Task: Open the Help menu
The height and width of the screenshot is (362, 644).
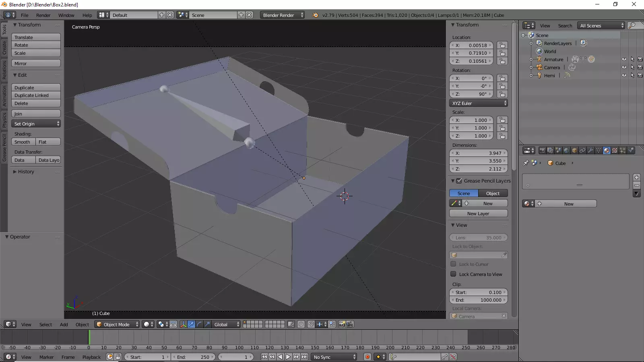Action: pyautogui.click(x=87, y=15)
